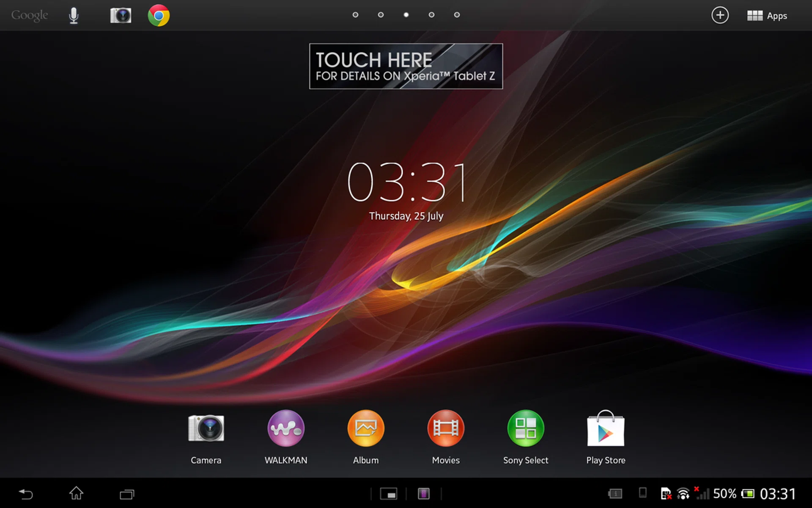
Task: Open camera shortcut in top bar
Action: pyautogui.click(x=121, y=16)
